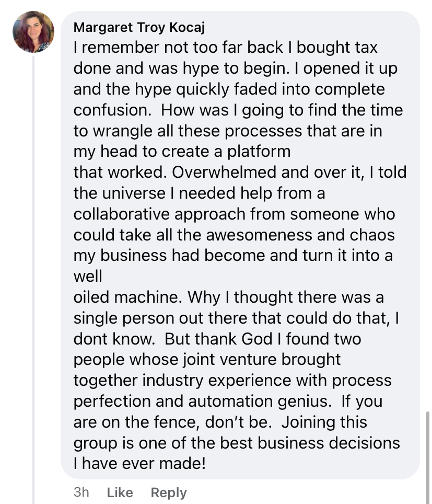Click the final line 'I have ever made!'
432x504 pixels.
pos(139,464)
